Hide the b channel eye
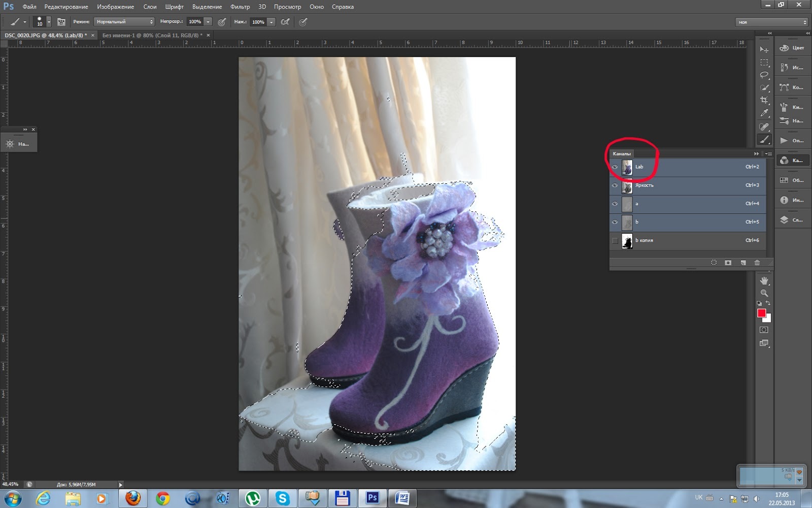Screen dimensions: 812x508 coord(615,222)
